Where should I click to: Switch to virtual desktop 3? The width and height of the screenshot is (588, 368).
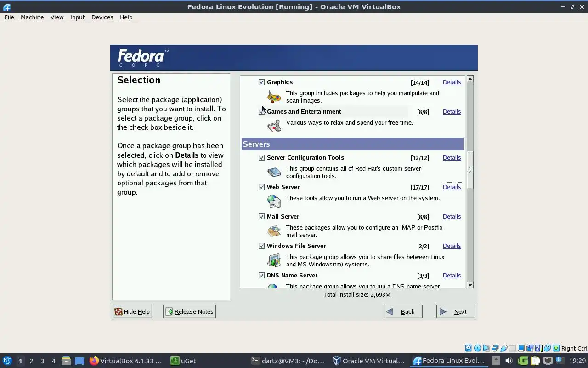[42, 361]
